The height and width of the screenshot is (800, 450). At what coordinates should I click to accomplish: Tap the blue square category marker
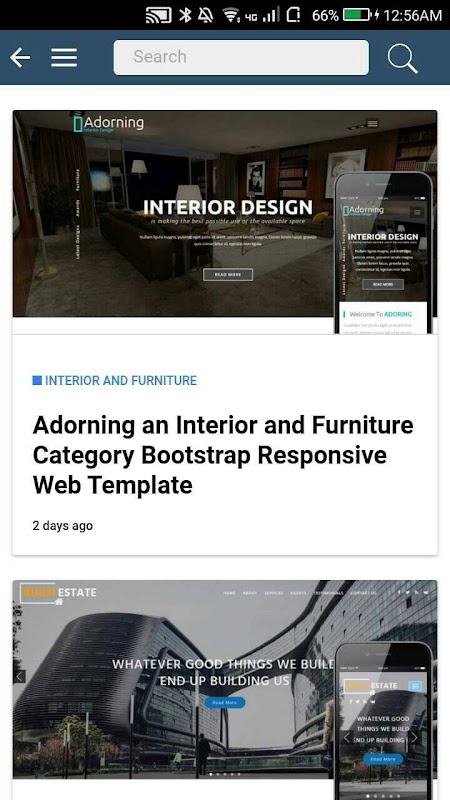tap(37, 380)
